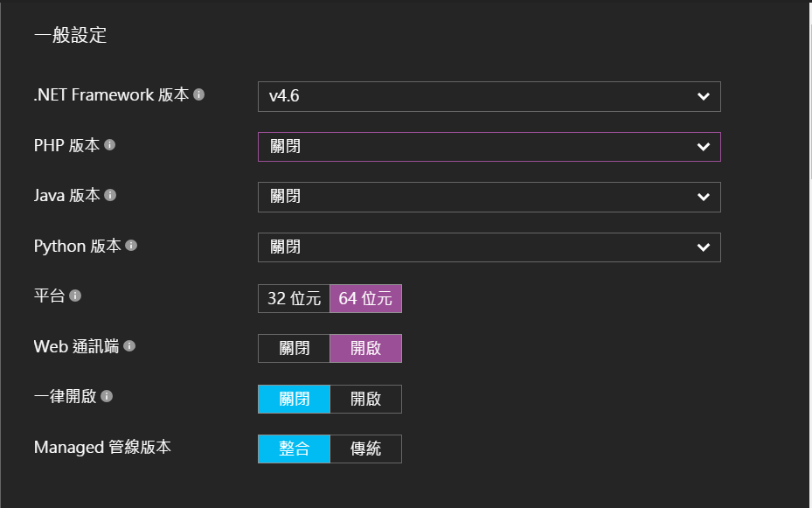Choose 傳統 for Managed 管線版本
This screenshot has height=508, width=812.
point(365,449)
